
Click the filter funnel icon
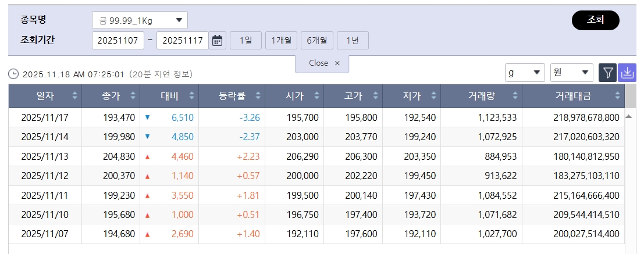click(x=607, y=73)
